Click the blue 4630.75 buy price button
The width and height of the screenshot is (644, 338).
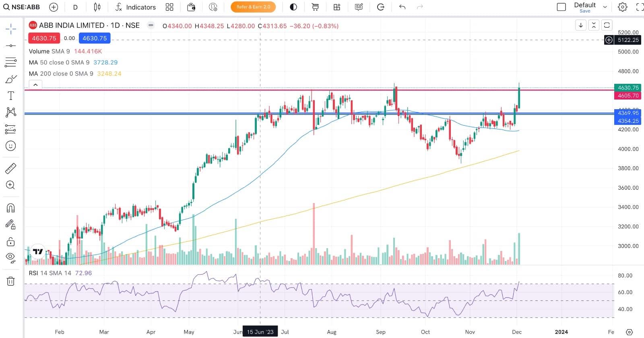95,38
